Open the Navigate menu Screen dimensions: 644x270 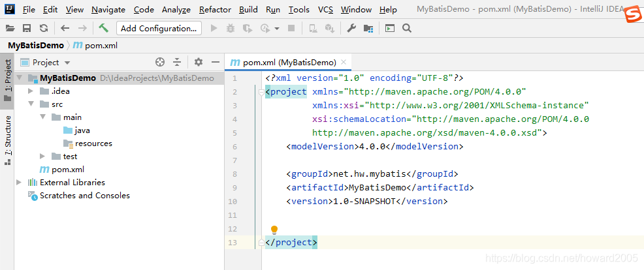point(108,9)
